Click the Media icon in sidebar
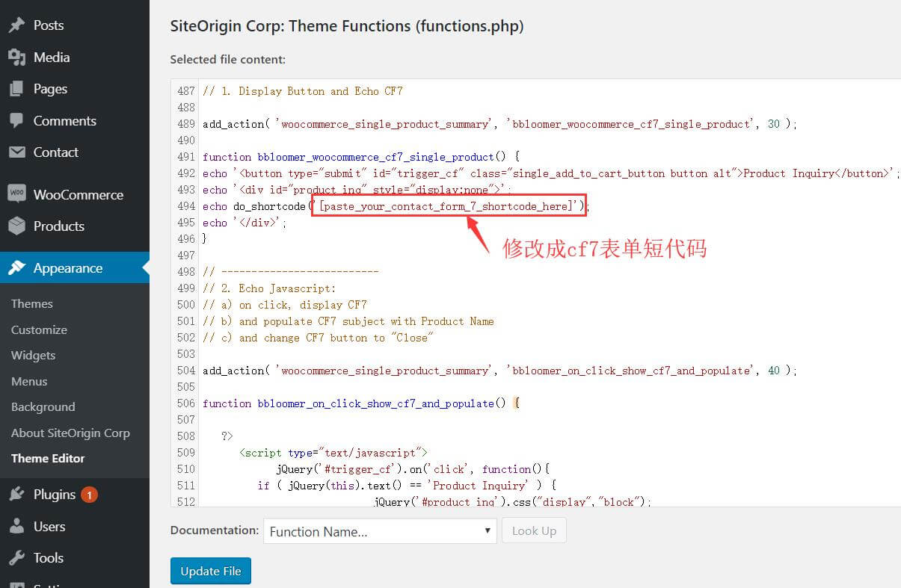The width and height of the screenshot is (901, 588). [16, 58]
